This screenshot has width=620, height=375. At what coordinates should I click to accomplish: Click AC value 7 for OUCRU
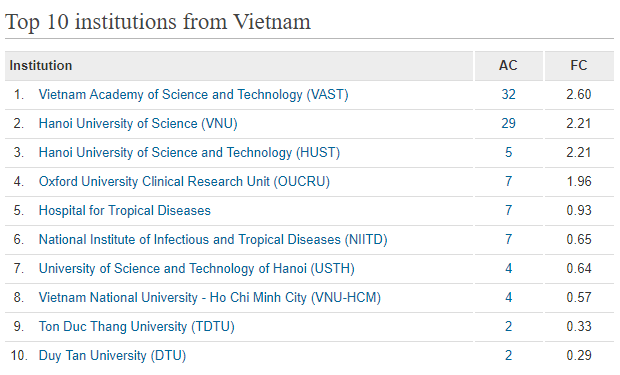coord(508,182)
